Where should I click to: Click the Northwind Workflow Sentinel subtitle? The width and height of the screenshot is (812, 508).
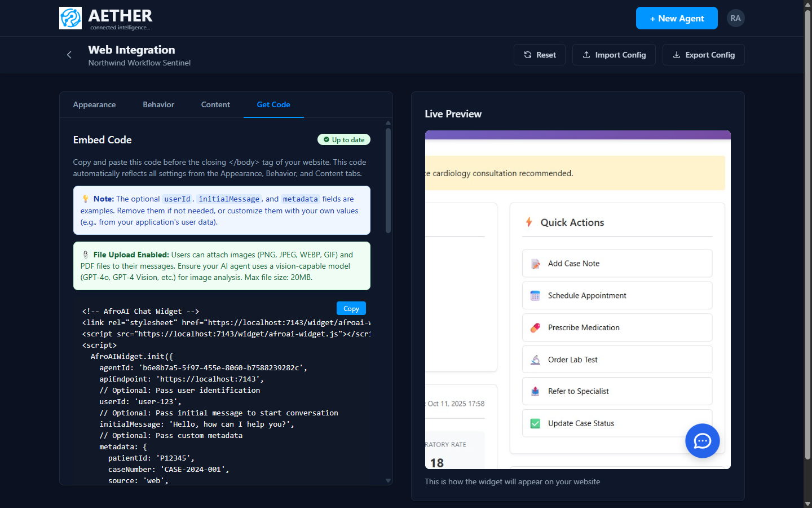point(139,63)
